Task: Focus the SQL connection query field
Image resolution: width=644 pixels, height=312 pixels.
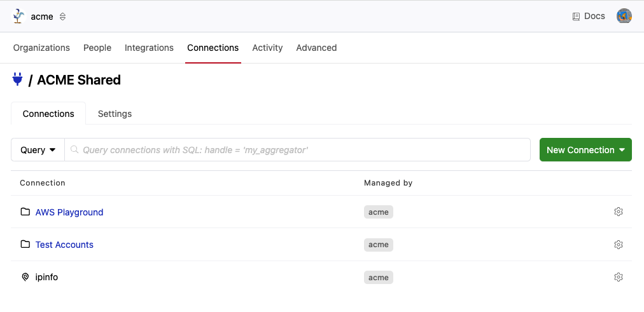Action: pos(299,150)
